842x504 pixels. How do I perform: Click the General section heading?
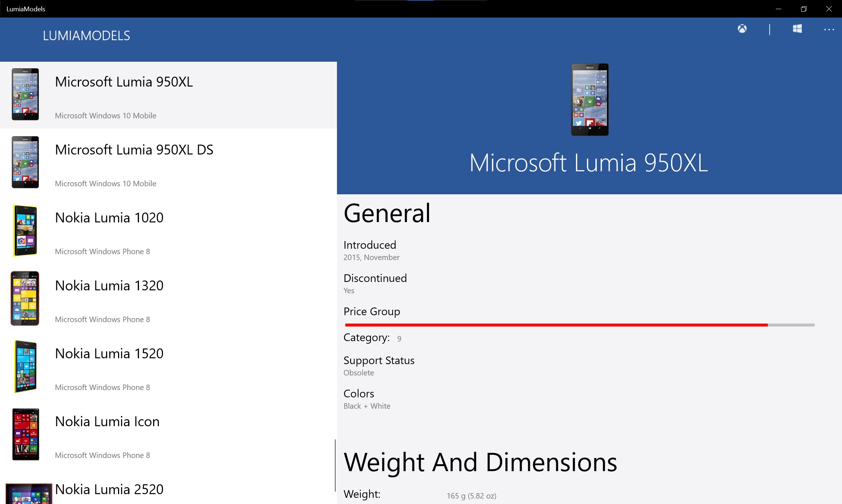click(387, 213)
